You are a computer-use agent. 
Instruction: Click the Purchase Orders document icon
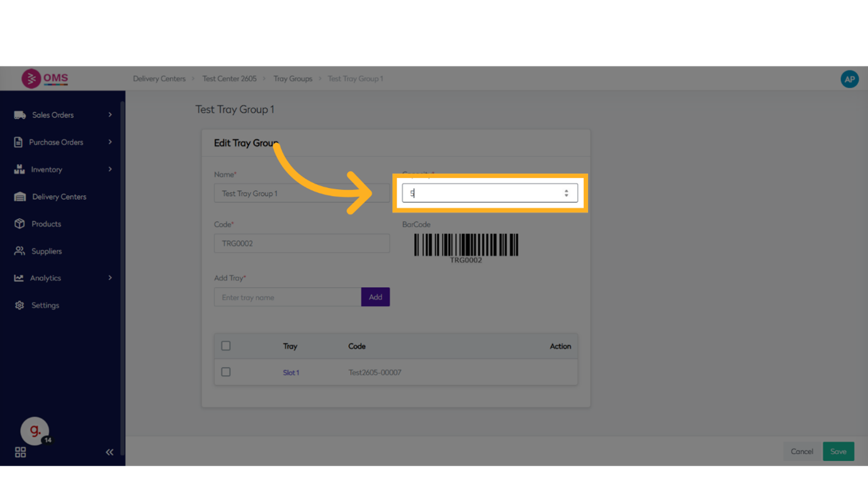18,142
